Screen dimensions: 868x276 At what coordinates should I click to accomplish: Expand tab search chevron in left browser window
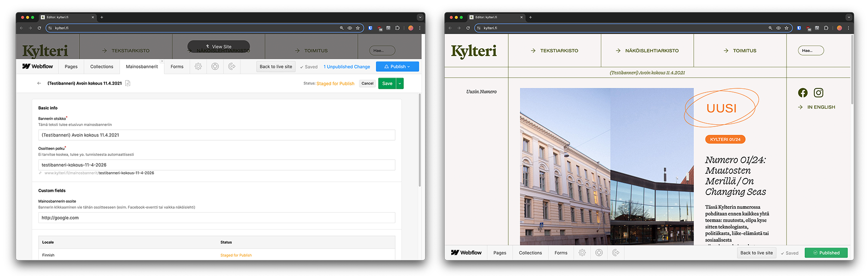pyautogui.click(x=420, y=17)
